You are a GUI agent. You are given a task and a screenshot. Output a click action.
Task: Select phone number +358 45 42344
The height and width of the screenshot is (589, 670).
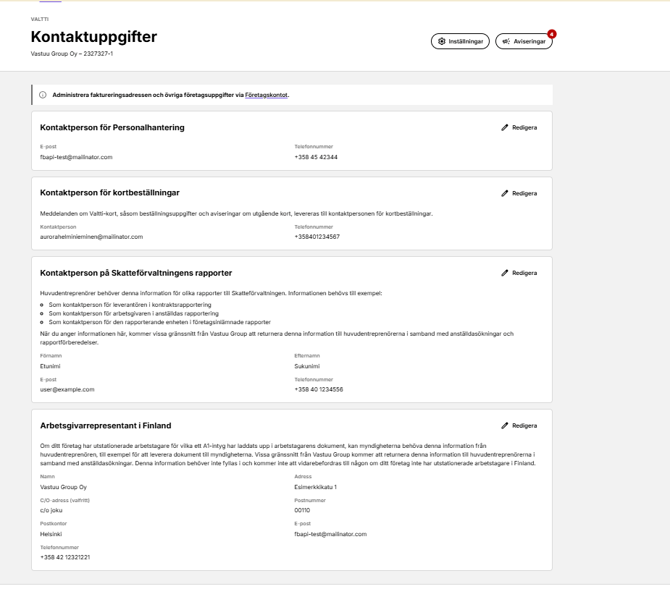pyautogui.click(x=316, y=157)
